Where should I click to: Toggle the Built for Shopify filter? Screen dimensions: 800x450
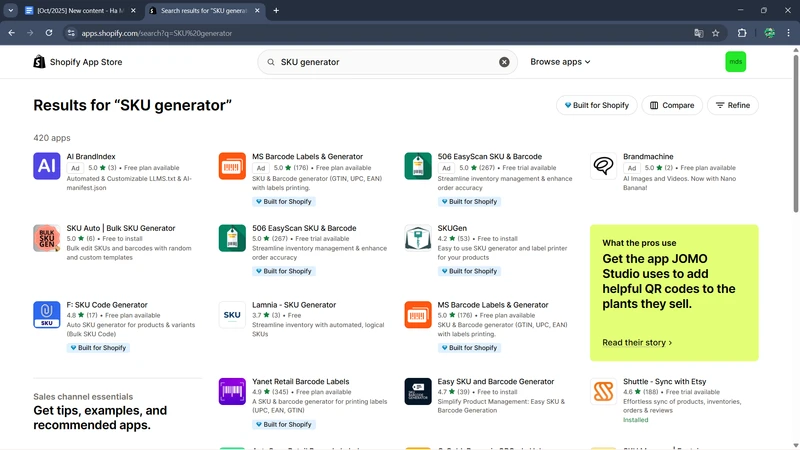[596, 105]
